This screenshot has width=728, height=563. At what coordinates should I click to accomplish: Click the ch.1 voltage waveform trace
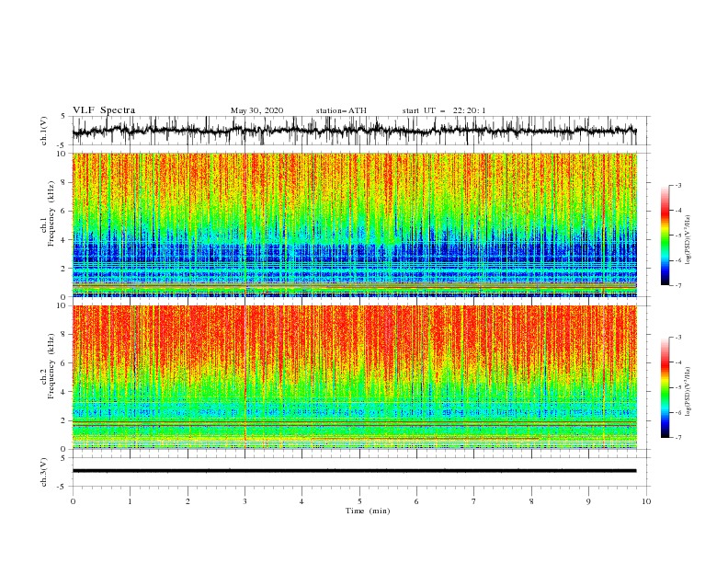(x=354, y=131)
